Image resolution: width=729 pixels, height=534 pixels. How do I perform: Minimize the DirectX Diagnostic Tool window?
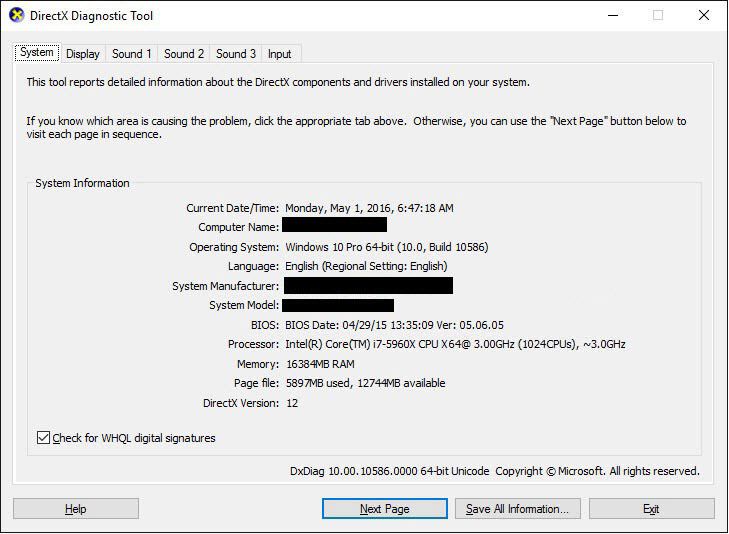click(x=613, y=15)
